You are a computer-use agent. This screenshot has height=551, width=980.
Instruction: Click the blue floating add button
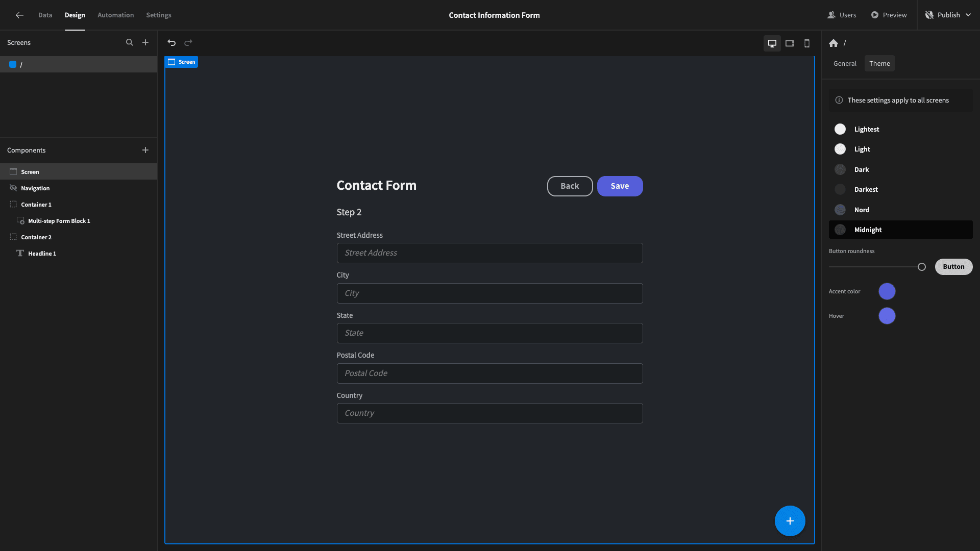tap(790, 521)
